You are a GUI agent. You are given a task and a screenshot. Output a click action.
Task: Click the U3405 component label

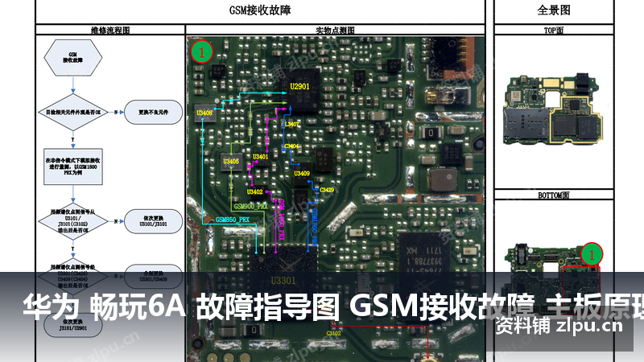pos(231,162)
